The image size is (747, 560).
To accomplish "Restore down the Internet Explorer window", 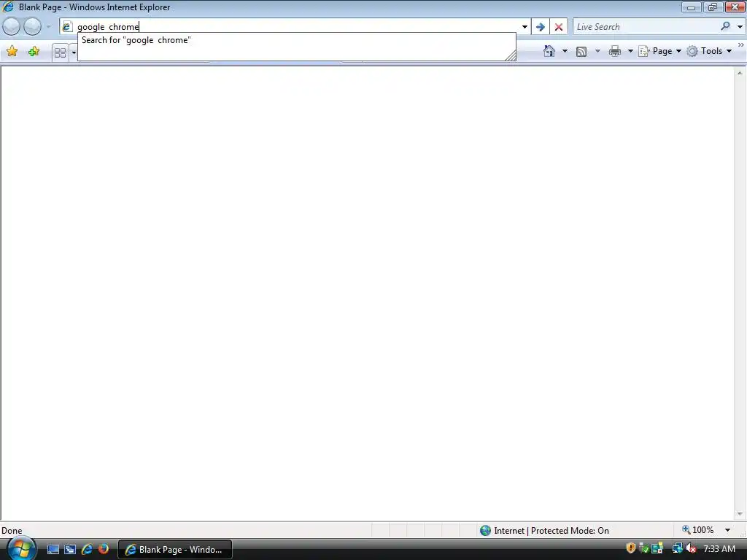I will pyautogui.click(x=712, y=7).
